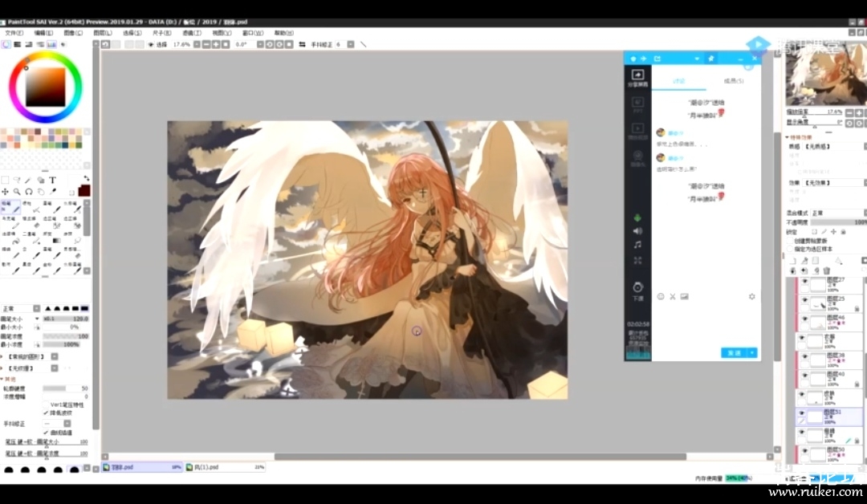Hide layer 图层25 with eye icon
867x504 pixels.
[804, 301]
